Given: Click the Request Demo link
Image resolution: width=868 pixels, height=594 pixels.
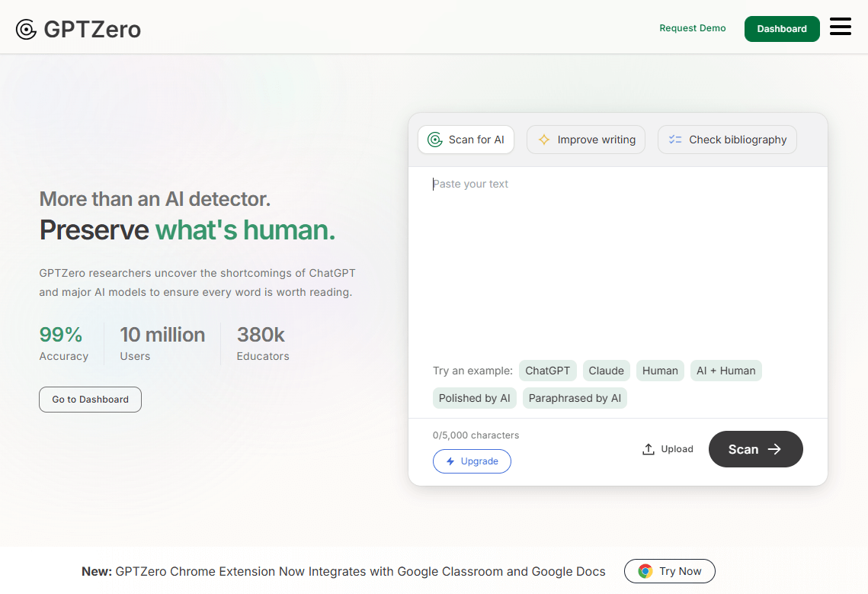Looking at the screenshot, I should (693, 28).
